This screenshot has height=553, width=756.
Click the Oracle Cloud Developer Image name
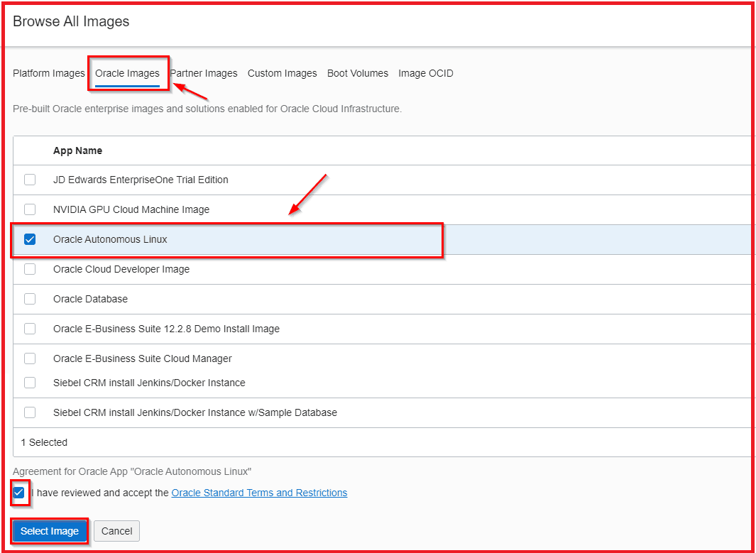[121, 269]
